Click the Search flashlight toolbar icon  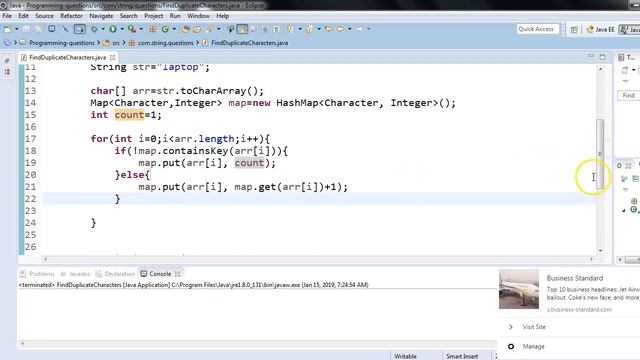[x=210, y=29]
